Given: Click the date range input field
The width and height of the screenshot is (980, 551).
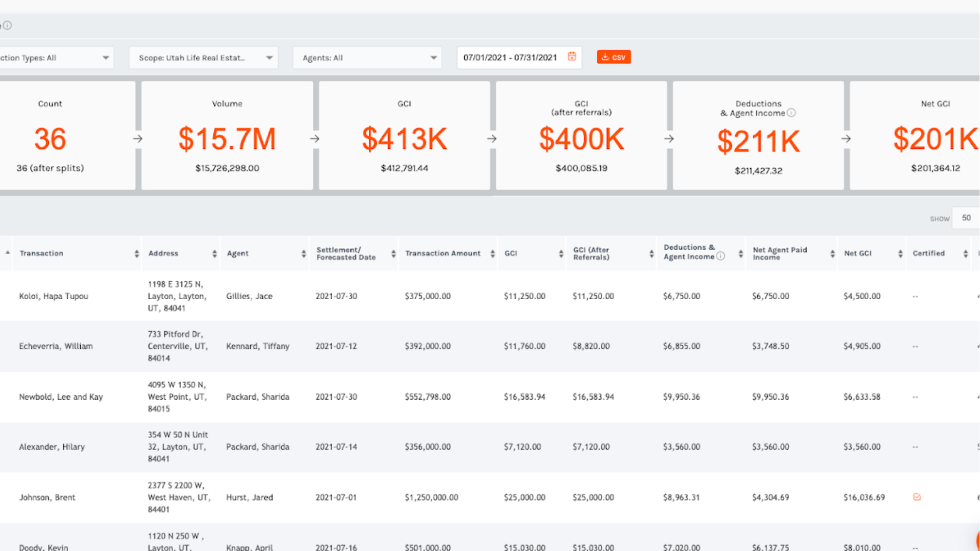Looking at the screenshot, I should click(510, 58).
